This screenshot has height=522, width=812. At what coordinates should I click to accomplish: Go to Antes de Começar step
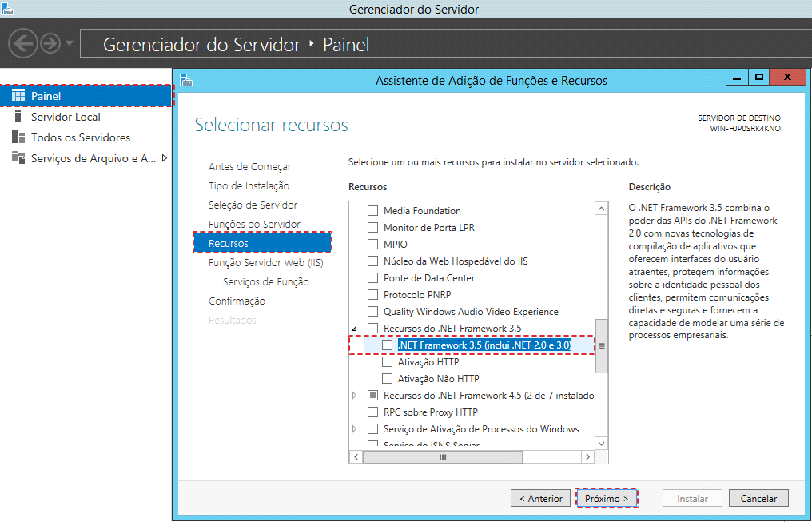click(249, 167)
